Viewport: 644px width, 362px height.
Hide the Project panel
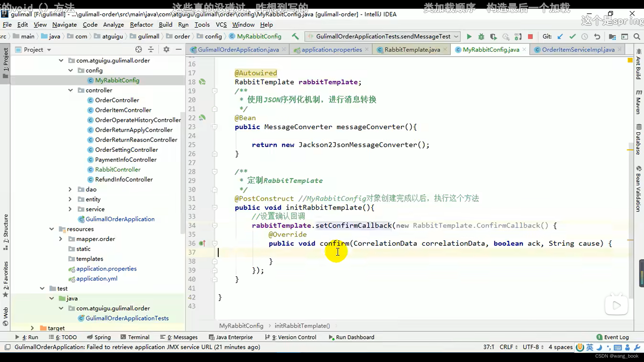pos(178,49)
